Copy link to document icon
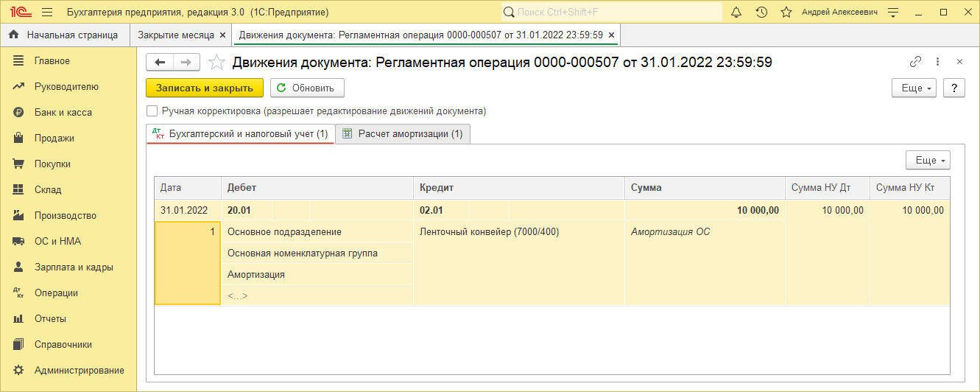This screenshot has height=392, width=980. (916, 62)
